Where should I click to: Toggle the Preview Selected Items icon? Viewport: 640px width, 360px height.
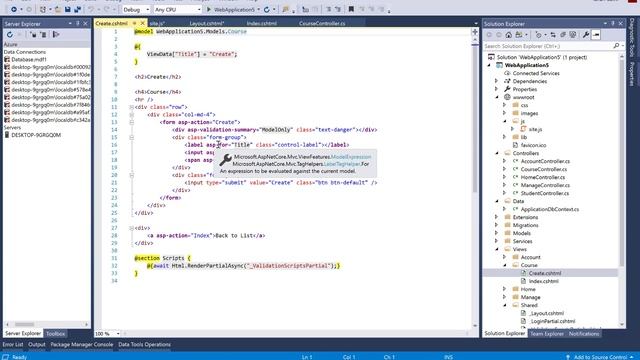[x=596, y=35]
